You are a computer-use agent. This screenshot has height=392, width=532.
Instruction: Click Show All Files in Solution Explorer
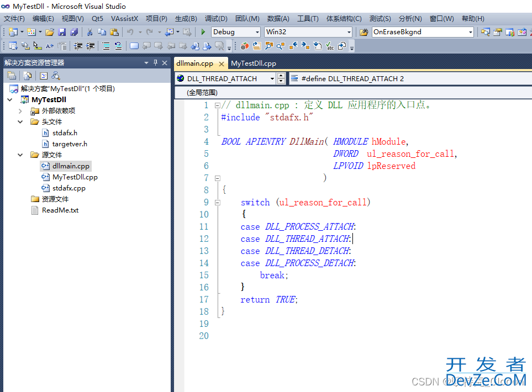pyautogui.click(x=28, y=76)
